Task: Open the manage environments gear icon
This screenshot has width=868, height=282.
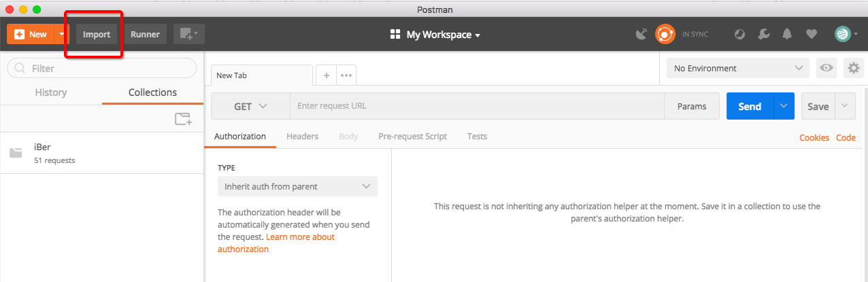Action: [853, 68]
